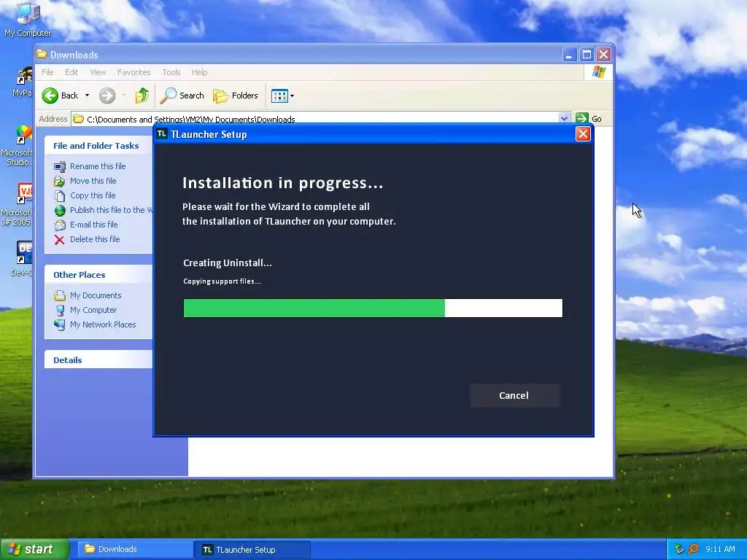747x560 pixels.
Task: Click the Go button next to address
Action: [589, 119]
